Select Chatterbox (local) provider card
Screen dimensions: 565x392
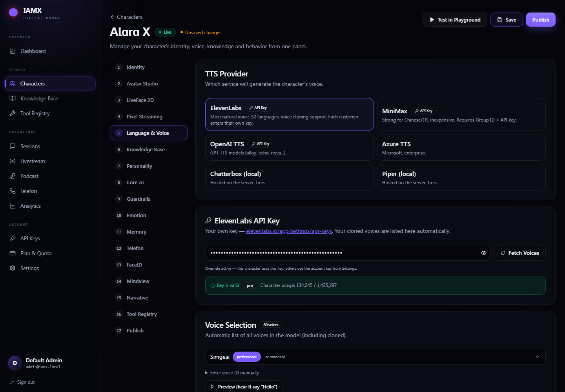pos(289,177)
